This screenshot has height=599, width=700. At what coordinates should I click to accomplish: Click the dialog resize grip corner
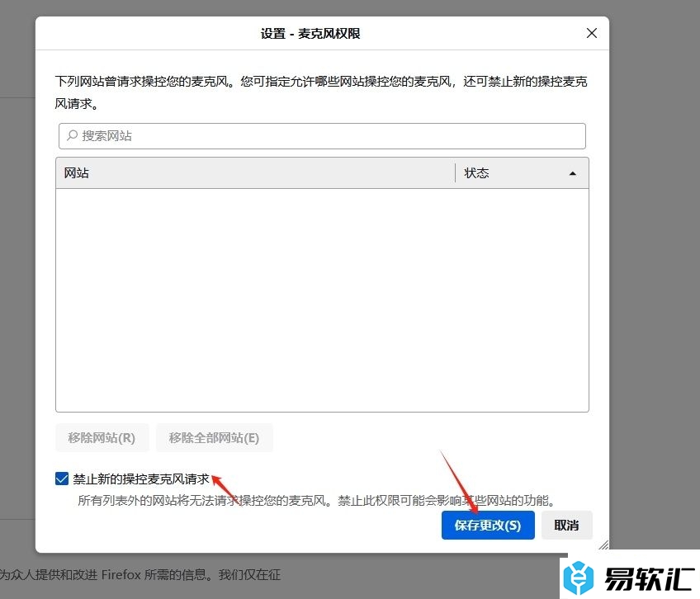tap(603, 544)
